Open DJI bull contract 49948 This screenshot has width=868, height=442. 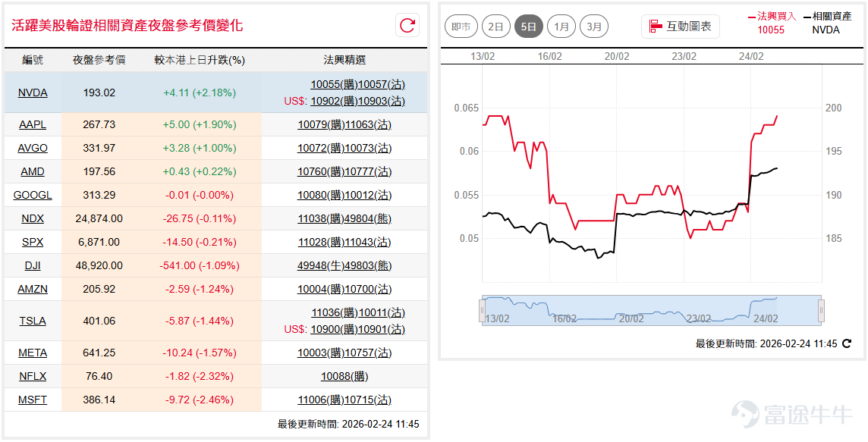pos(321,265)
